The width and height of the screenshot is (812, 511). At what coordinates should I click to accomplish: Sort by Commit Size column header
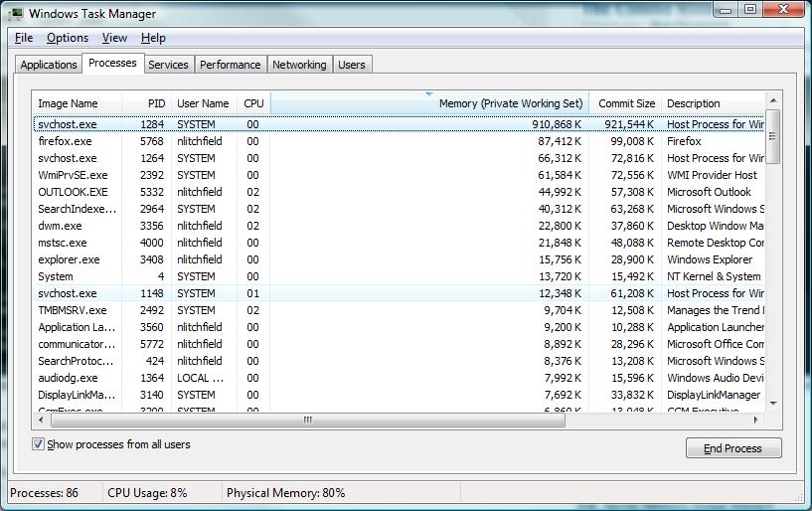[625, 103]
